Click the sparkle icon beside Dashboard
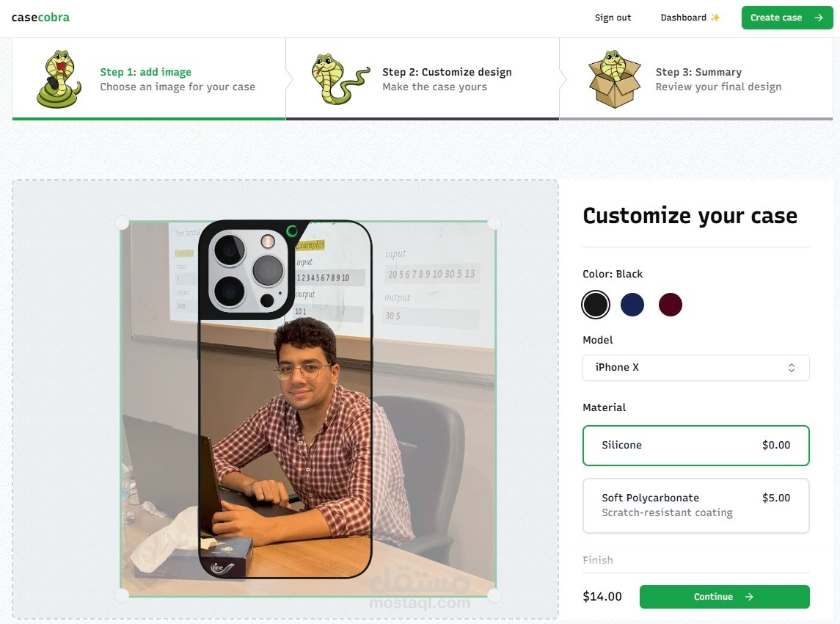 pyautogui.click(x=715, y=18)
